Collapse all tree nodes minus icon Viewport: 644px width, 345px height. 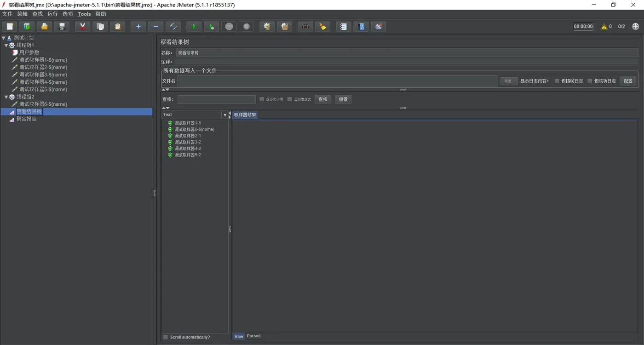[155, 27]
